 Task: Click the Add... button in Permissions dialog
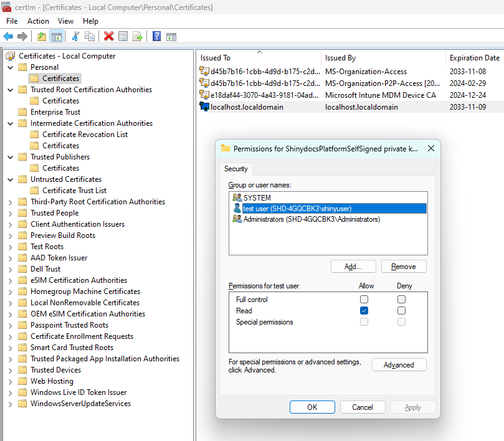coord(353,267)
